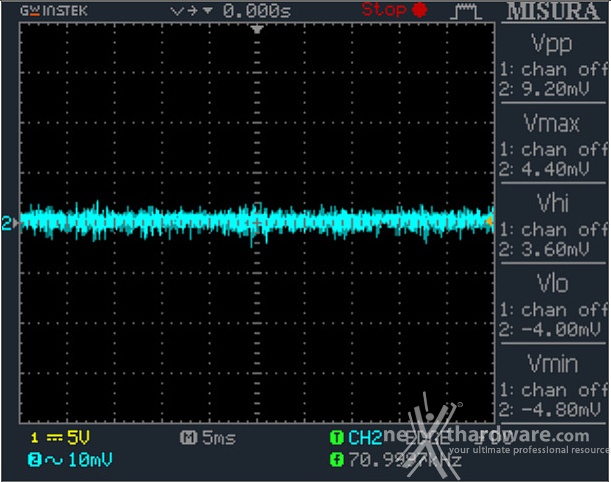
Task: Click the channel 2 ground level marker
Action: point(9,223)
